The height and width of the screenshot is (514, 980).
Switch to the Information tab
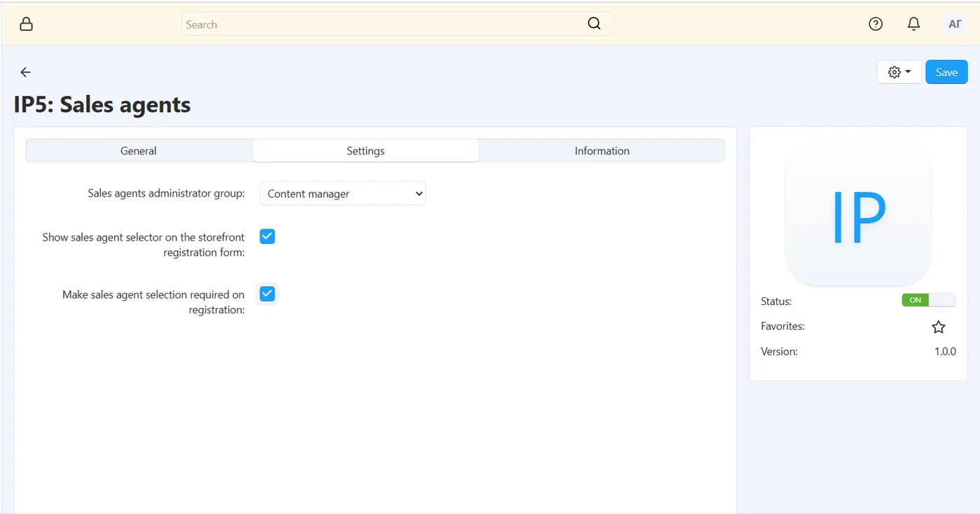tap(602, 150)
